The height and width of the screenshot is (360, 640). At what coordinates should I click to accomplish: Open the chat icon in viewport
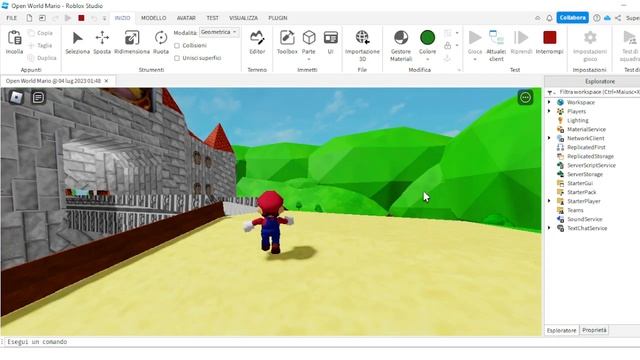click(x=38, y=98)
